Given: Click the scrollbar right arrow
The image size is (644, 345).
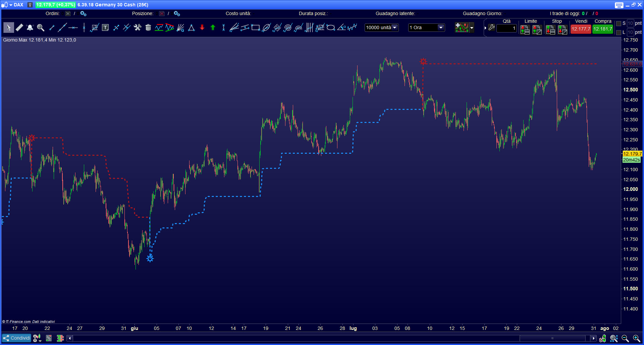Looking at the screenshot, I should coord(594,338).
